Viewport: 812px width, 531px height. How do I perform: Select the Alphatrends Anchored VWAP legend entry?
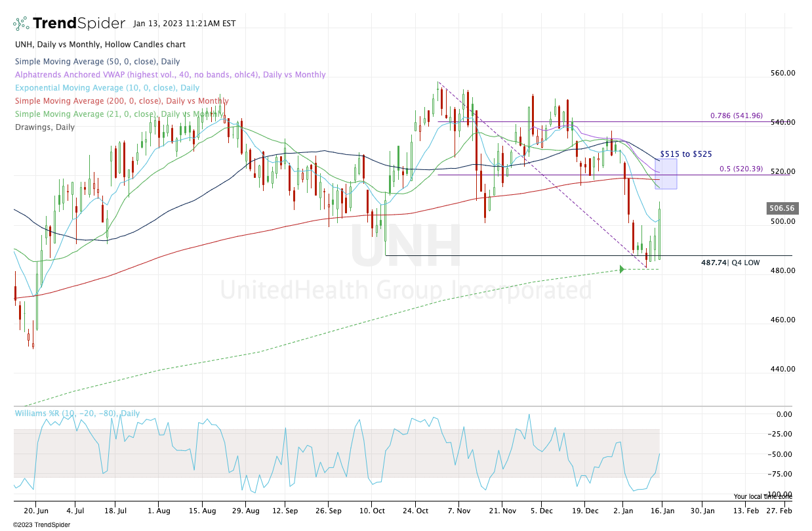pyautogui.click(x=170, y=75)
